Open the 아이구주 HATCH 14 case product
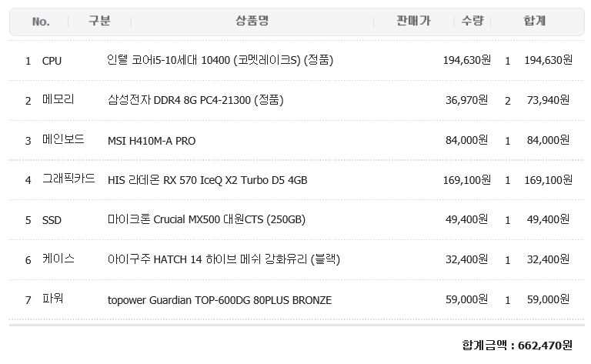This screenshot has width=591, height=364. [x=224, y=259]
